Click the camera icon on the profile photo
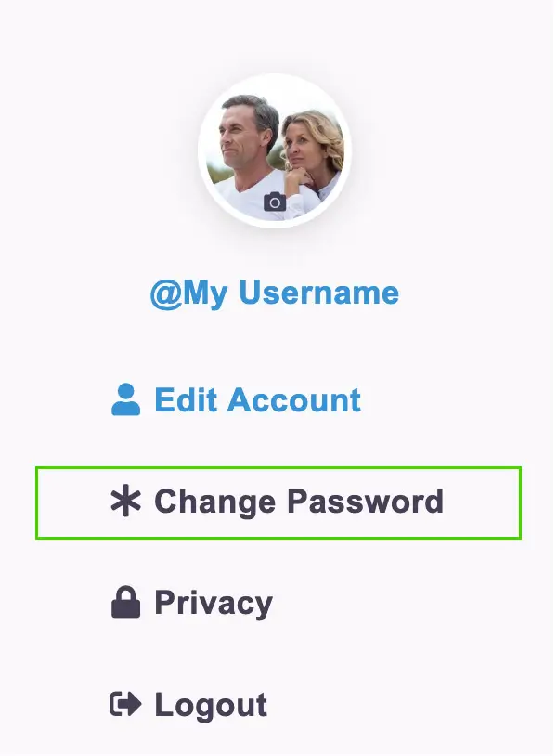The image size is (557, 756). pos(275,202)
